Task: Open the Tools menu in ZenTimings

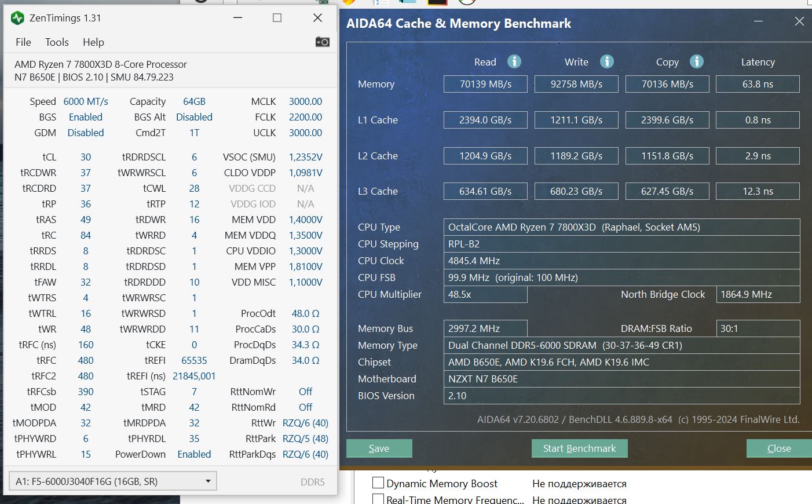Action: [x=57, y=42]
